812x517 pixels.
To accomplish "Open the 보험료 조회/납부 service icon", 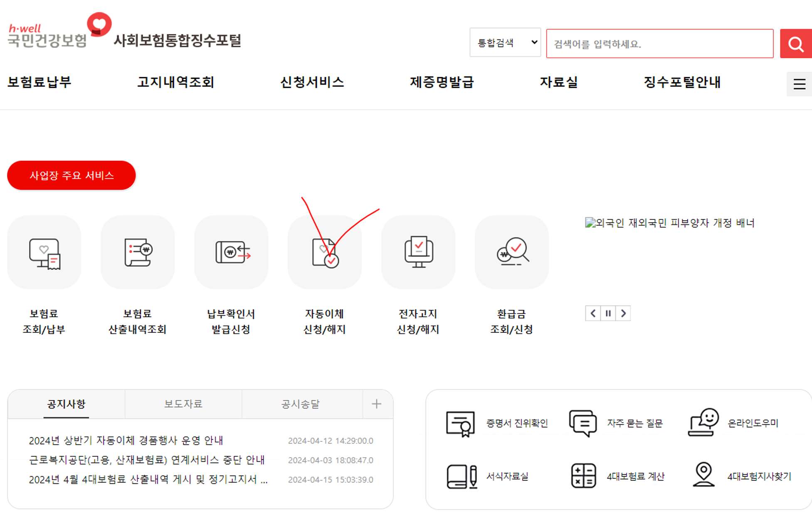I will point(44,252).
